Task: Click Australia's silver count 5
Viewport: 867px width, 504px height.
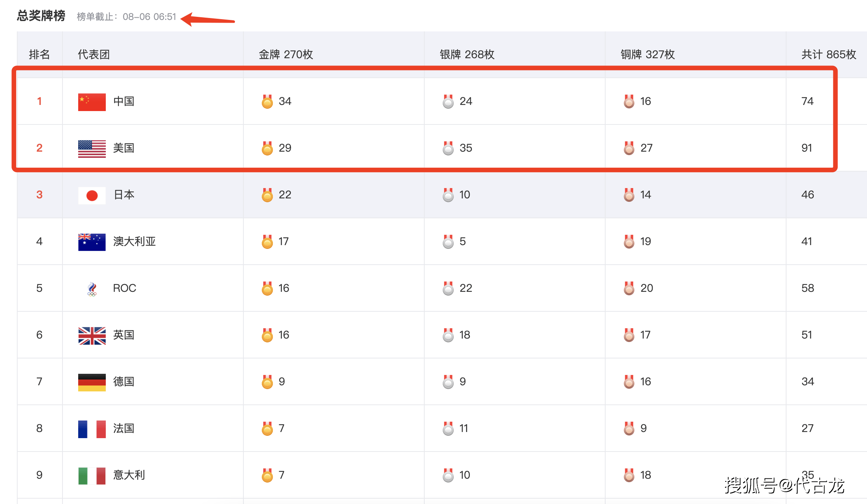Action: click(463, 241)
